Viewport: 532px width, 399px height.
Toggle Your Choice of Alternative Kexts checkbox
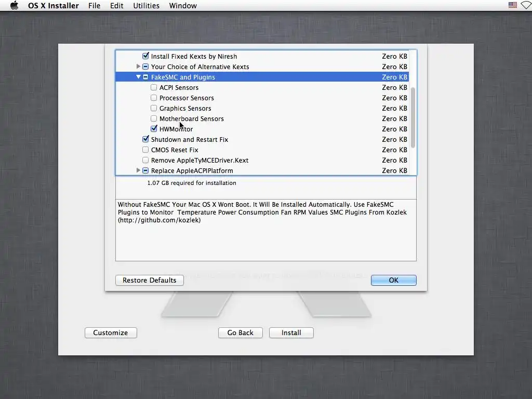point(145,66)
